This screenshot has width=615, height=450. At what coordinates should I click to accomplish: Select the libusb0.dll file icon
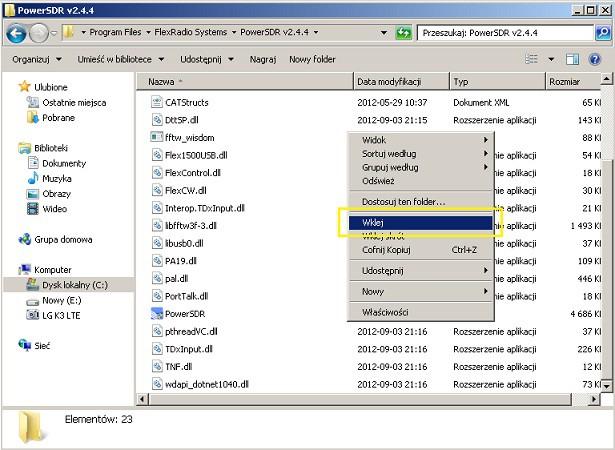click(157, 243)
